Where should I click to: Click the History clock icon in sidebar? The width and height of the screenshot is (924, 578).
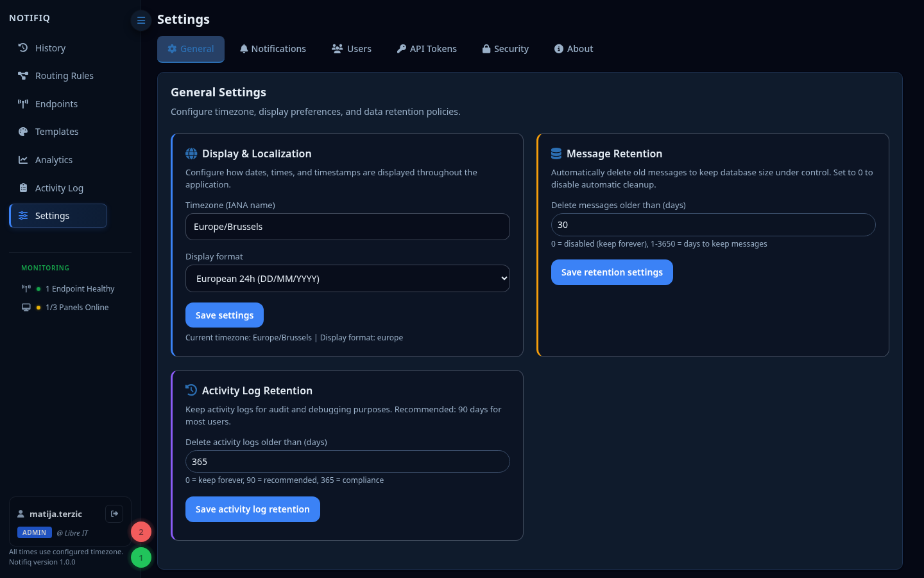coord(23,48)
